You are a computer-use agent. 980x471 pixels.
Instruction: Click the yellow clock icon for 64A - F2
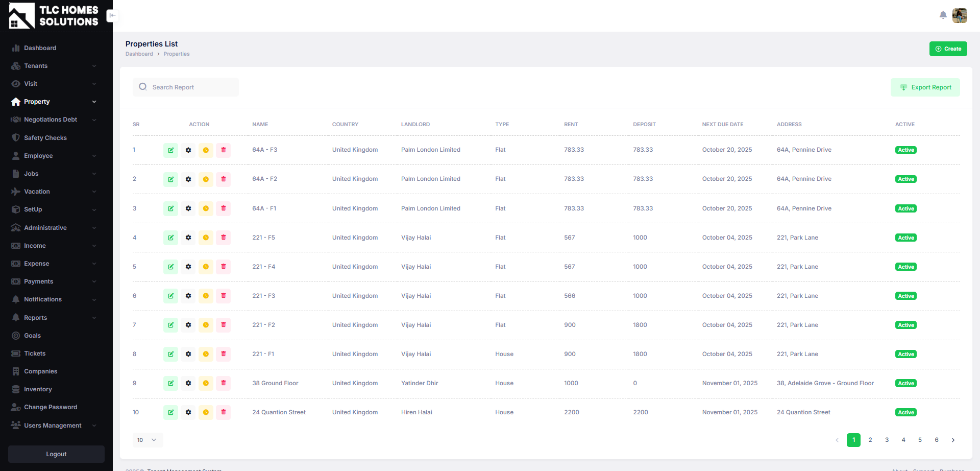(x=206, y=179)
